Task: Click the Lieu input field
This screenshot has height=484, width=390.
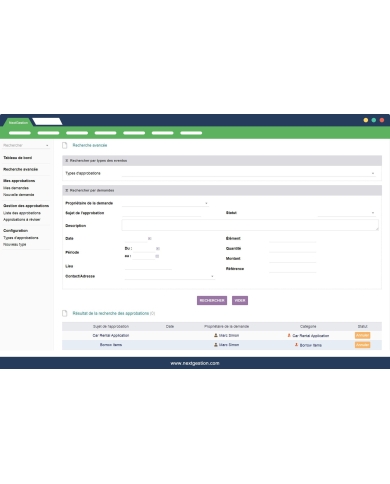Action: pos(148,266)
